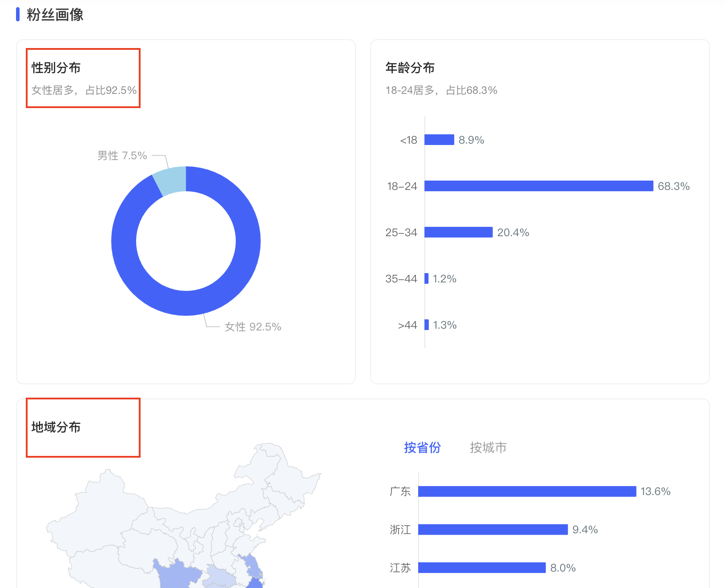Click the 男性 7.5% chart label
The height and width of the screenshot is (588, 726).
click(122, 156)
